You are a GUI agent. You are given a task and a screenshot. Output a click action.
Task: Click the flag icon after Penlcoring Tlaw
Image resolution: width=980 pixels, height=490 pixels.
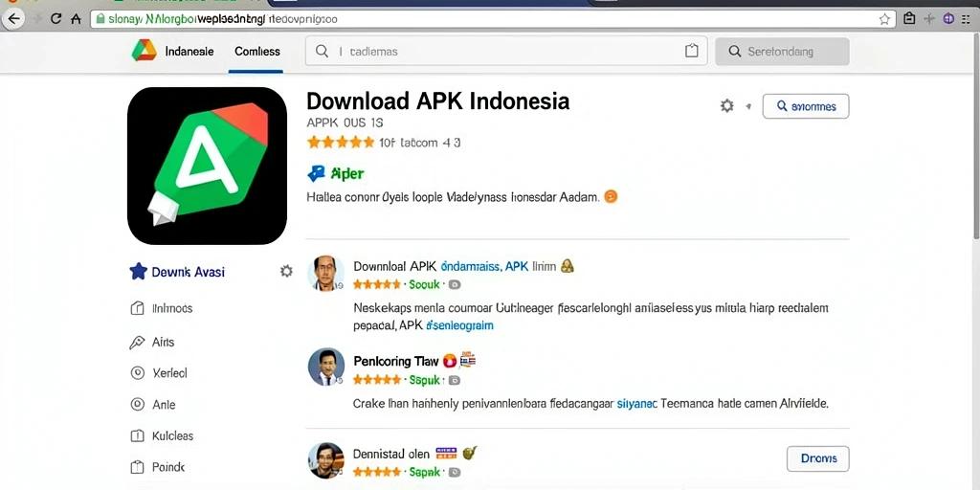[x=468, y=360]
